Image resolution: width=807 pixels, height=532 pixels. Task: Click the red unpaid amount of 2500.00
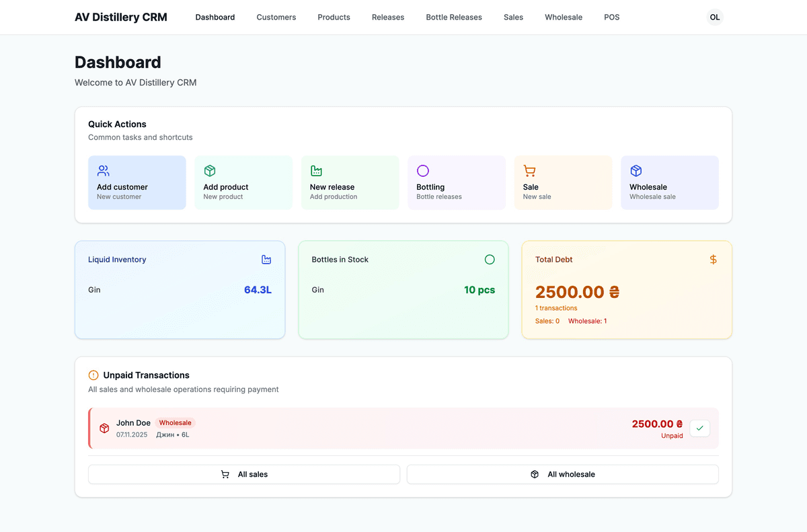pyautogui.click(x=656, y=424)
